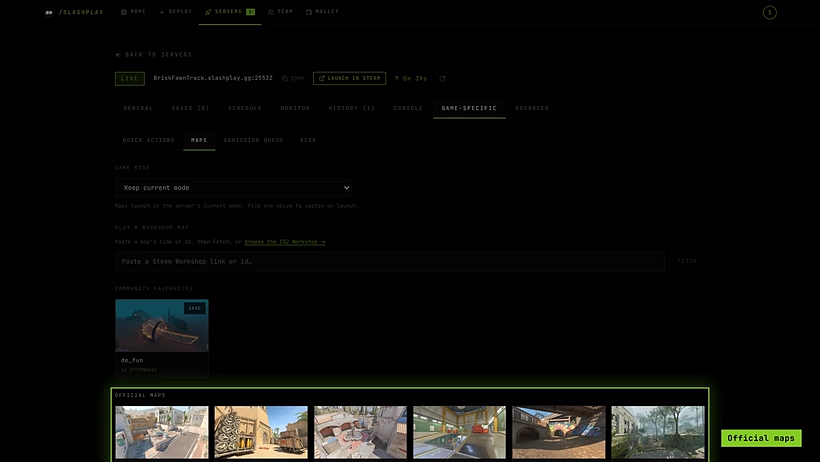Choose the second official map with the truck

point(261,432)
